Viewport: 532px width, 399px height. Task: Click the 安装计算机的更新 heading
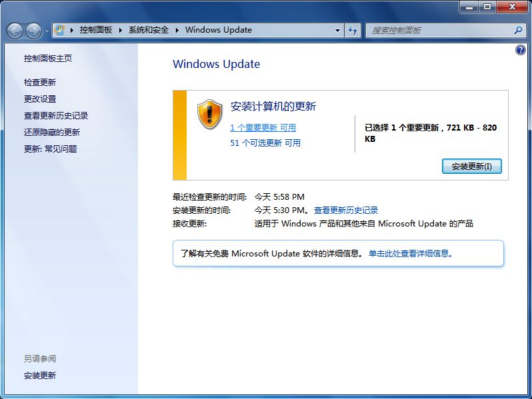pyautogui.click(x=273, y=107)
